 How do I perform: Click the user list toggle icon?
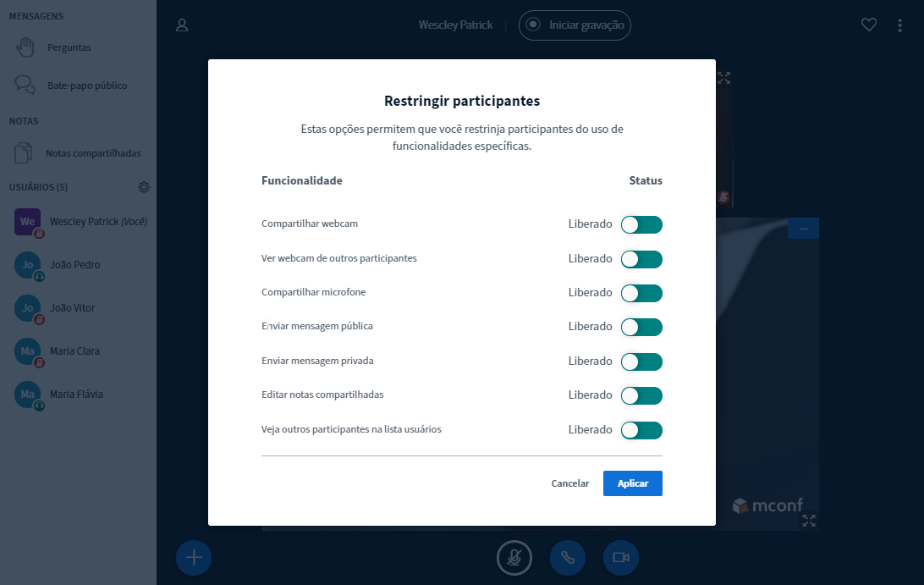(182, 25)
